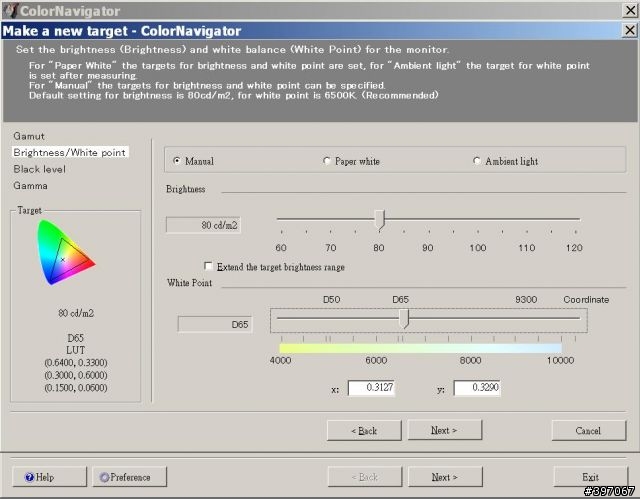The height and width of the screenshot is (499, 640).
Task: Click the 4000 temperature scale label
Action: [x=280, y=360]
